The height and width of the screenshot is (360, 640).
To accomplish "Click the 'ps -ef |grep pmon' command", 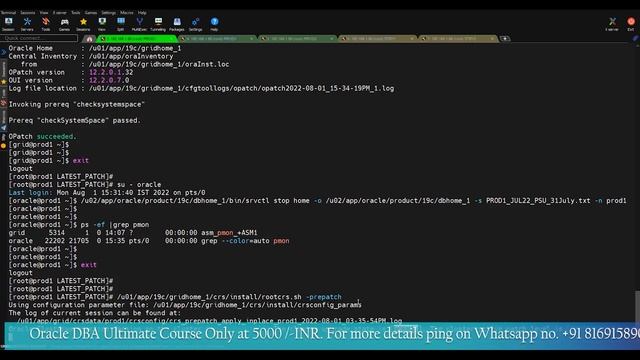I will 115,224.
